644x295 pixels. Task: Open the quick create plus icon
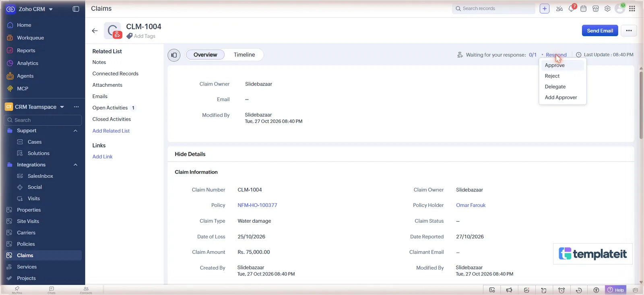[x=544, y=8]
